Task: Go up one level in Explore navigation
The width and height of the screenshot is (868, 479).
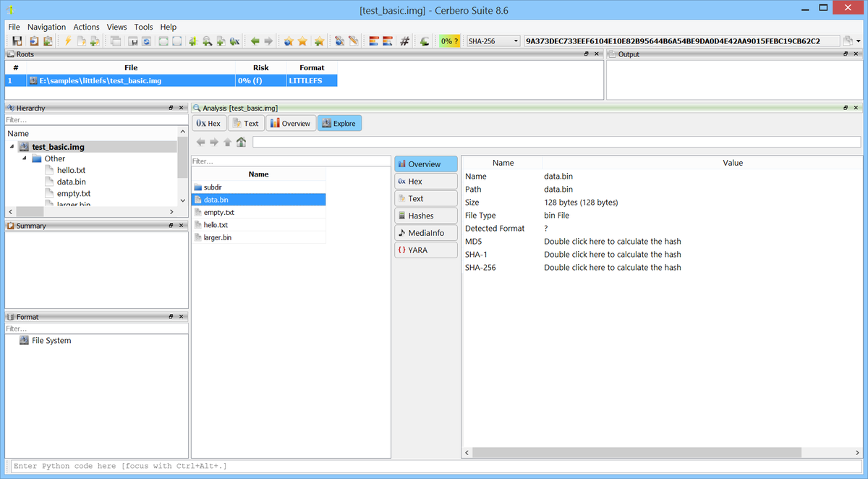Action: point(227,142)
